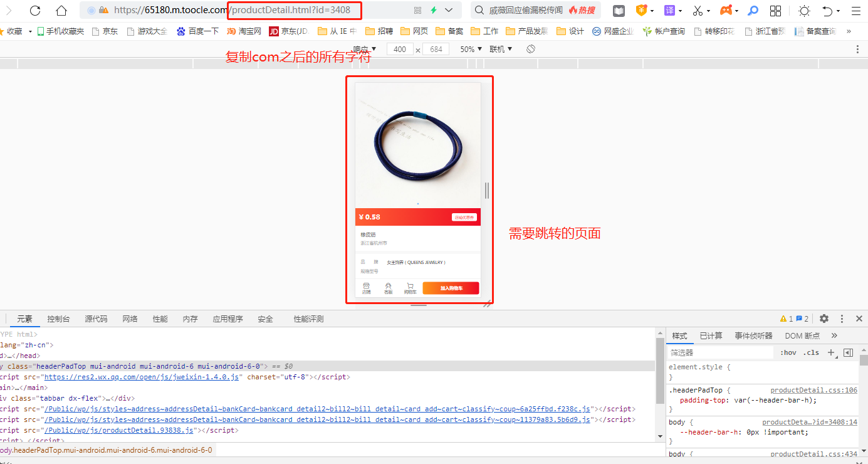
Task: Toggle the sun brightness/night mode icon
Action: 804,11
